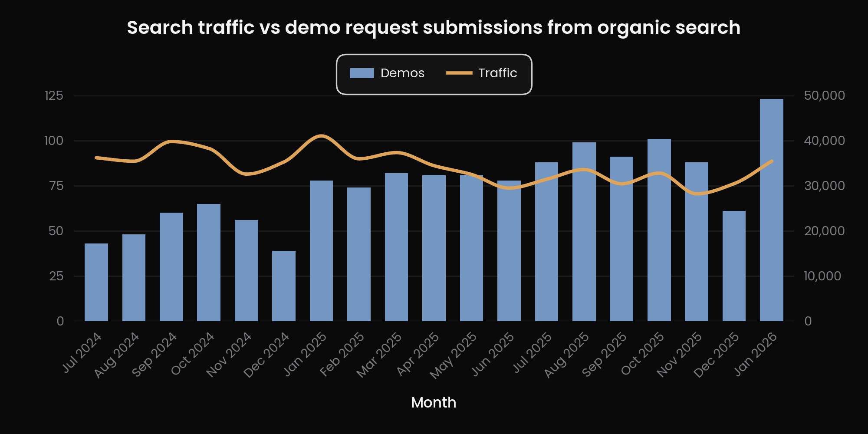Screen dimensions: 868x434
Task: Click the Sep 2024 x-axis label
Action: [155, 354]
